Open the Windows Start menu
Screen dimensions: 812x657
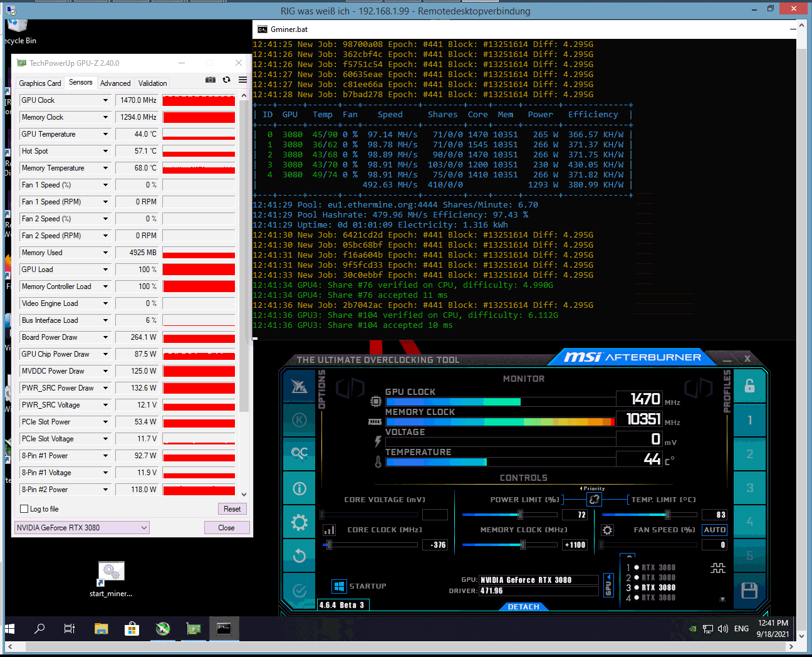9,628
